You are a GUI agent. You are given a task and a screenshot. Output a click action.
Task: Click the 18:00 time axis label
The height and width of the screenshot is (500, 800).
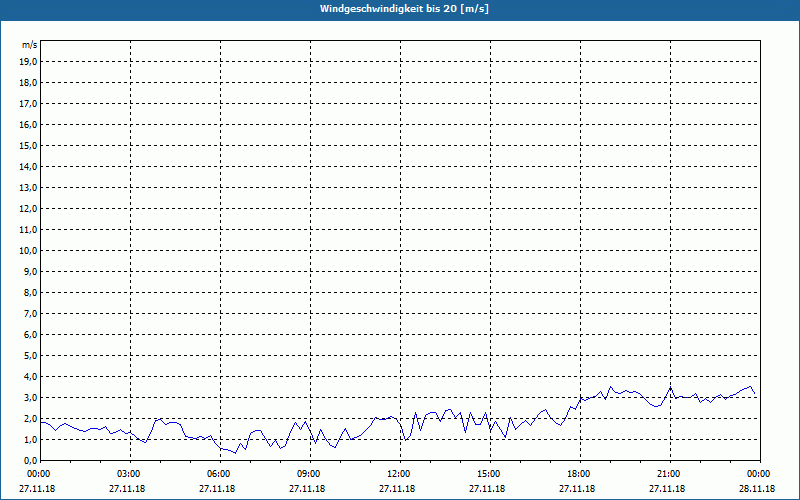580,474
